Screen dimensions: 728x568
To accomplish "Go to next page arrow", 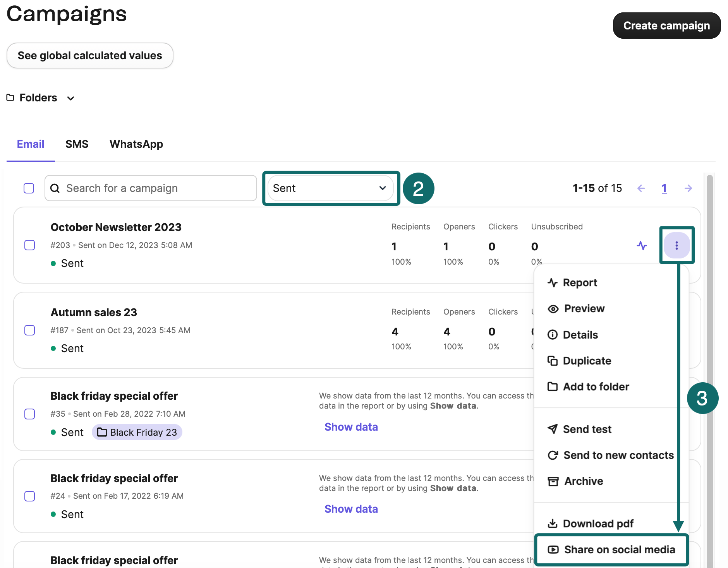I will coord(688,188).
